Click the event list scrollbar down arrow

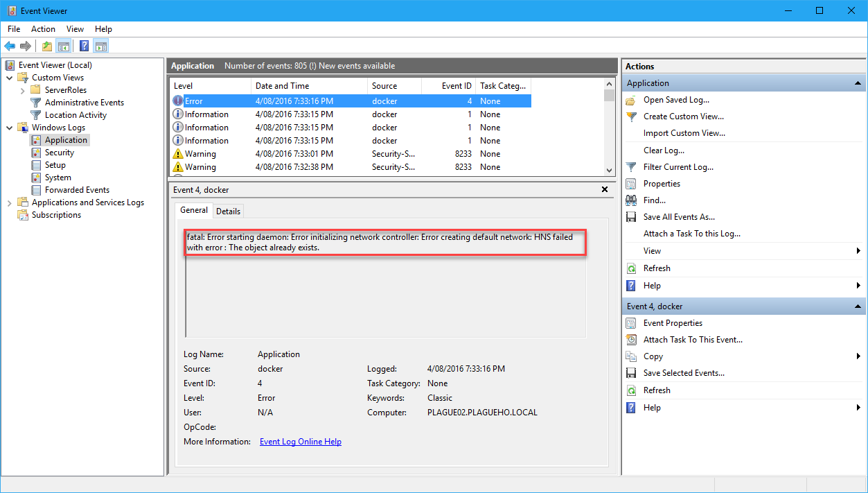[610, 170]
